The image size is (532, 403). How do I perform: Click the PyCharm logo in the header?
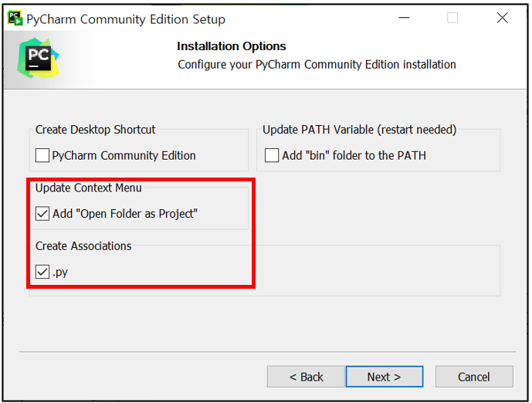[x=39, y=58]
